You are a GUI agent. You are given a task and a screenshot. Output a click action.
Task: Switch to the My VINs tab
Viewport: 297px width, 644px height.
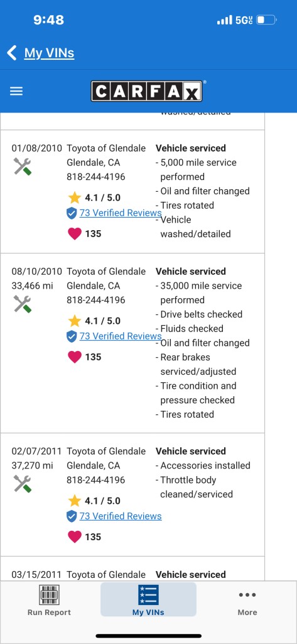[x=148, y=599]
